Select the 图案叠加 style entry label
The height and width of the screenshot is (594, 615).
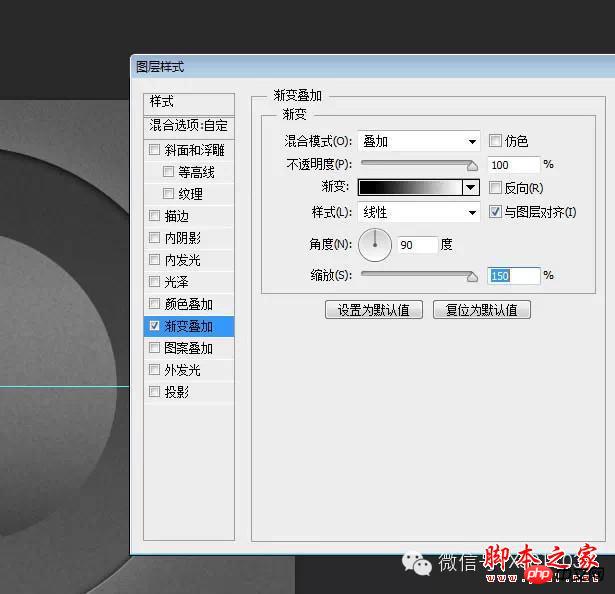(189, 348)
